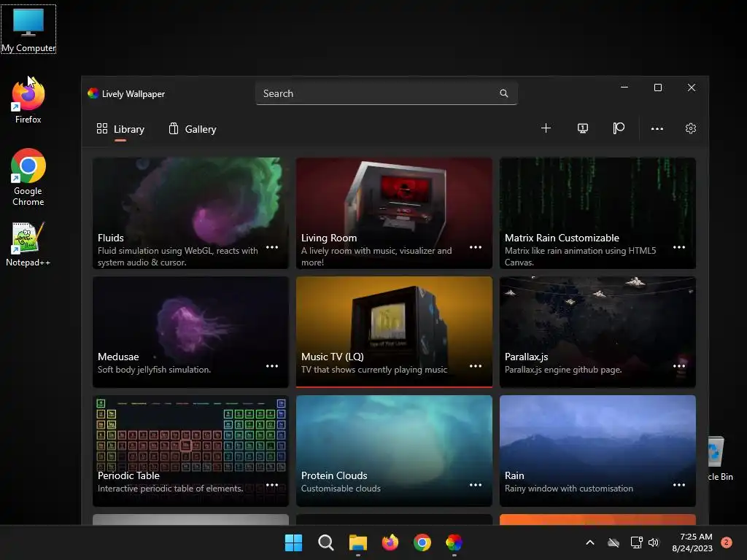Open options menu for Music TV (LQ)
This screenshot has height=560, width=747.
click(476, 366)
